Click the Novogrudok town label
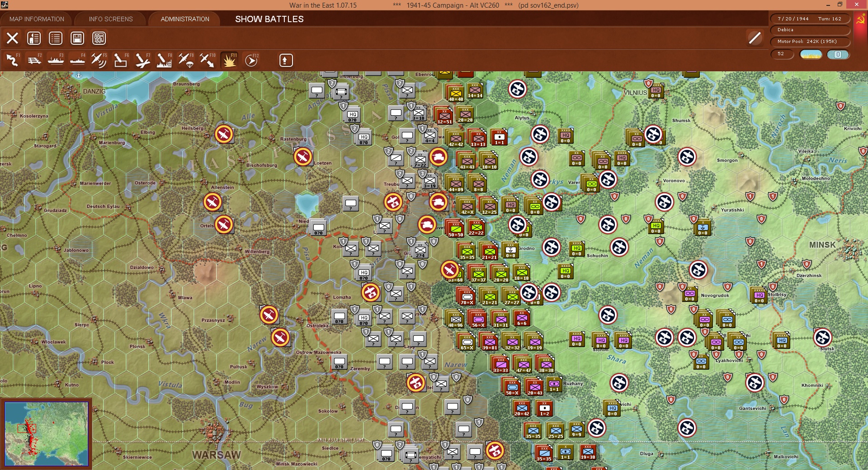 click(x=715, y=296)
